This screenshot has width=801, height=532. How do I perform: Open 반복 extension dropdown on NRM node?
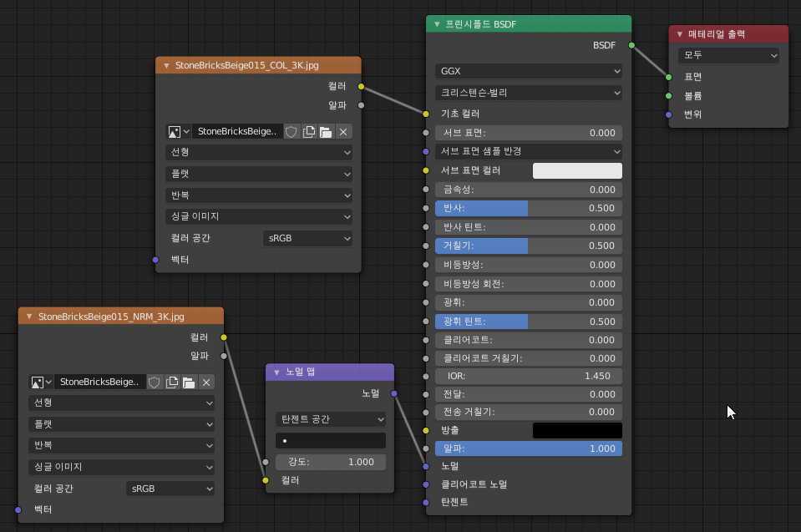point(122,445)
